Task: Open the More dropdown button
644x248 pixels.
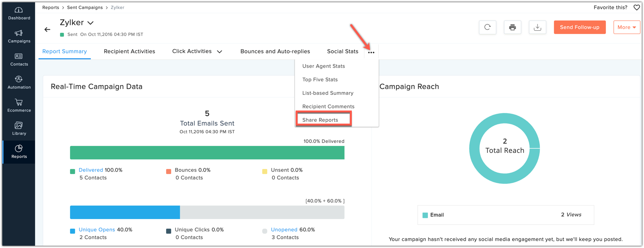Action: pyautogui.click(x=627, y=27)
